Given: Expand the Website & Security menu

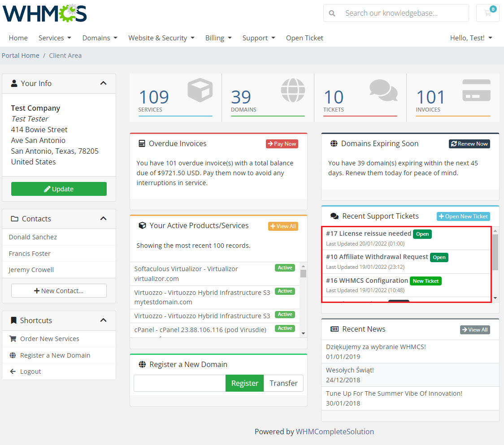Looking at the screenshot, I should click(161, 38).
